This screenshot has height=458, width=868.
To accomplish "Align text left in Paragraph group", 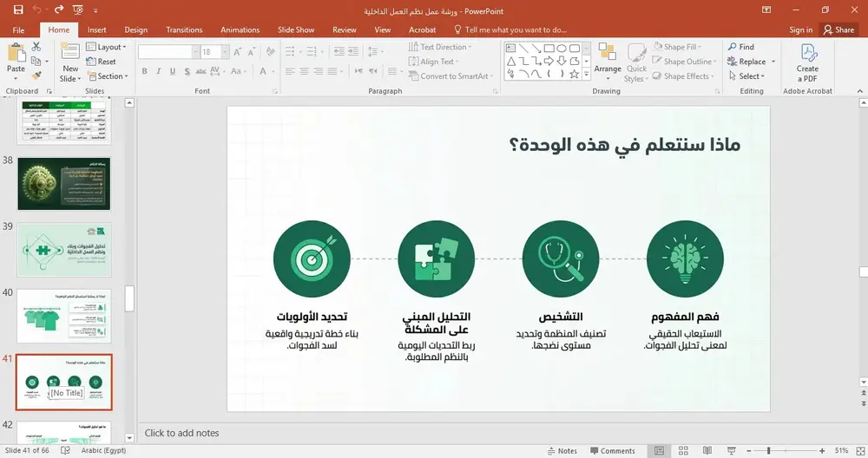I will [290, 71].
